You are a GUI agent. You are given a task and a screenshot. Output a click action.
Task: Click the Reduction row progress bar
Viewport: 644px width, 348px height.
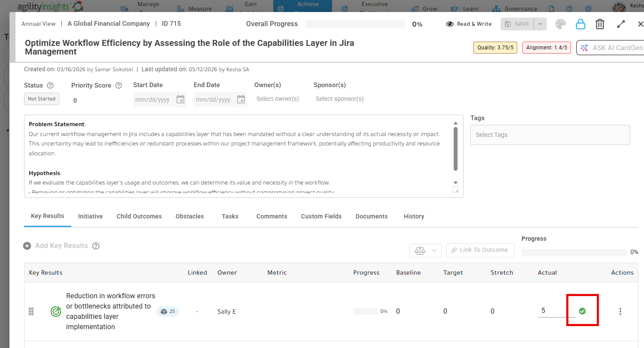tap(365, 312)
